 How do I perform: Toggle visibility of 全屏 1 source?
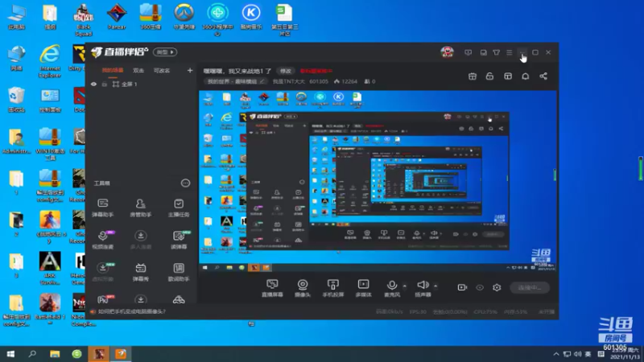coord(93,84)
